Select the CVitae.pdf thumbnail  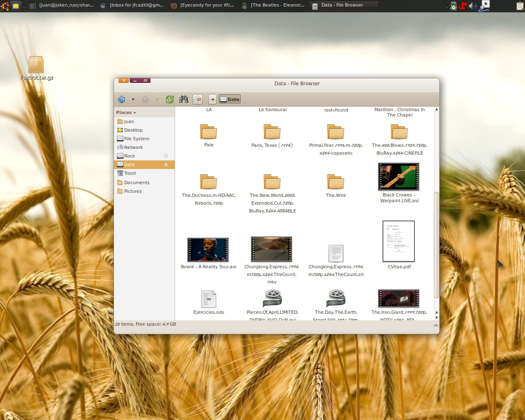399,241
